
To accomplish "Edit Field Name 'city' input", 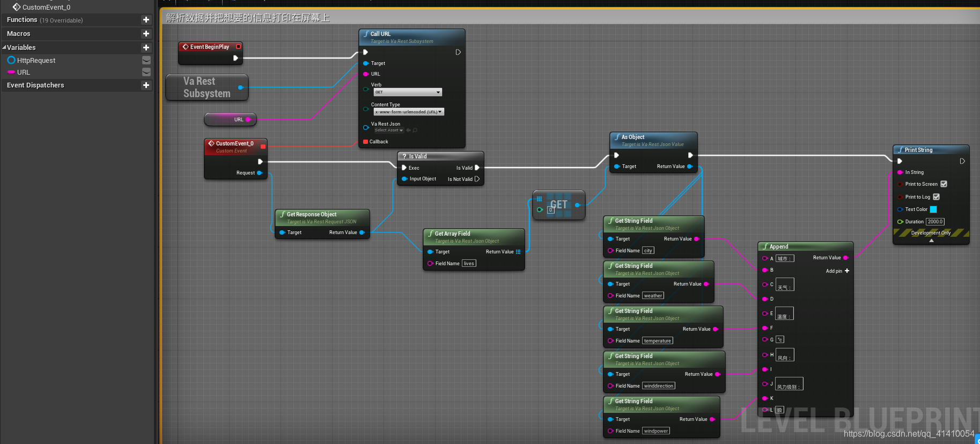I will pos(648,251).
